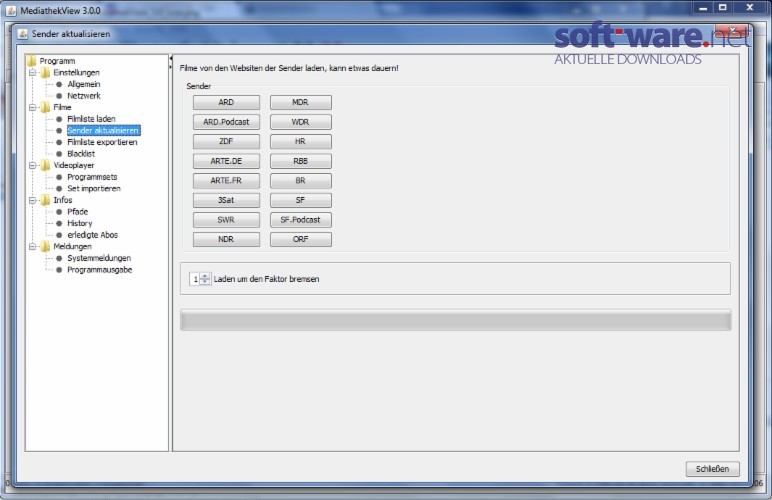Close dialog with Schließen button
This screenshot has height=500, width=772.
pos(712,469)
